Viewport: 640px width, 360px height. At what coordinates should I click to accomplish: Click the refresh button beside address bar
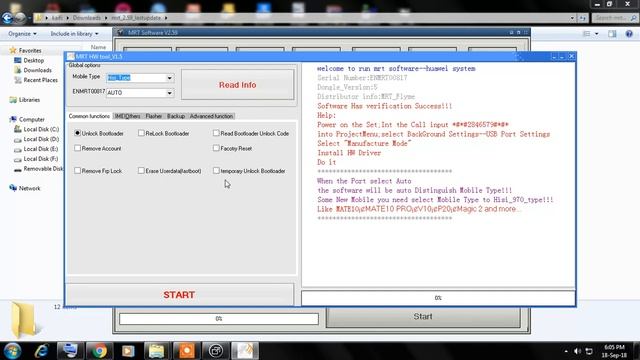tap(582, 18)
